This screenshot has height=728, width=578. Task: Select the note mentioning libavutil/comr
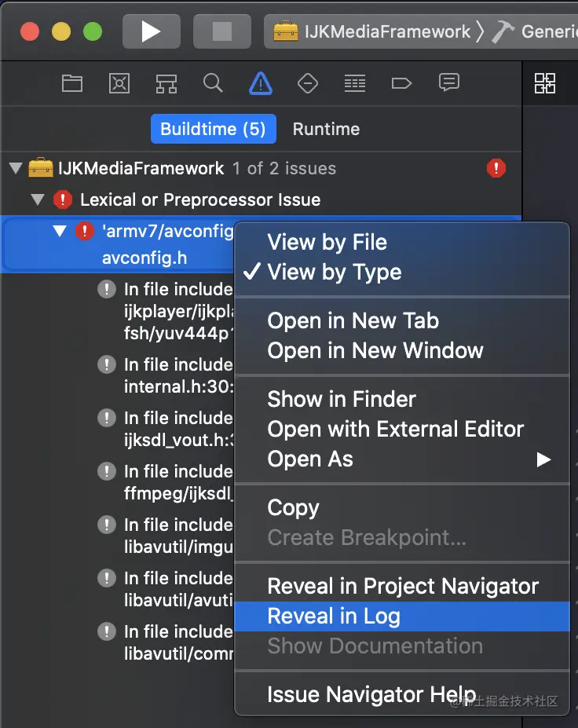click(x=166, y=642)
